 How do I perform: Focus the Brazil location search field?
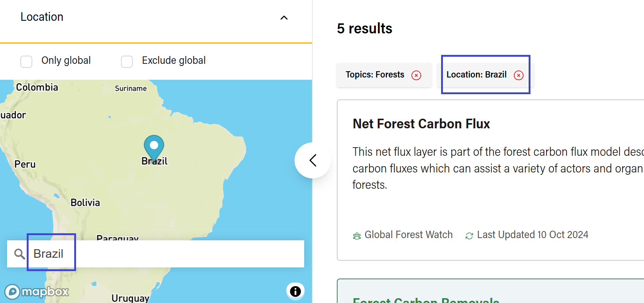coord(167,254)
